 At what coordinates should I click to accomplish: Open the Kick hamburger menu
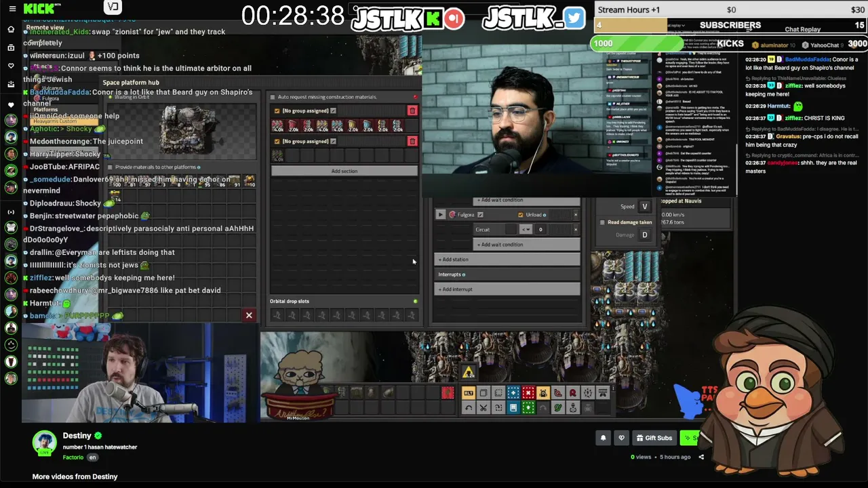[x=12, y=9]
